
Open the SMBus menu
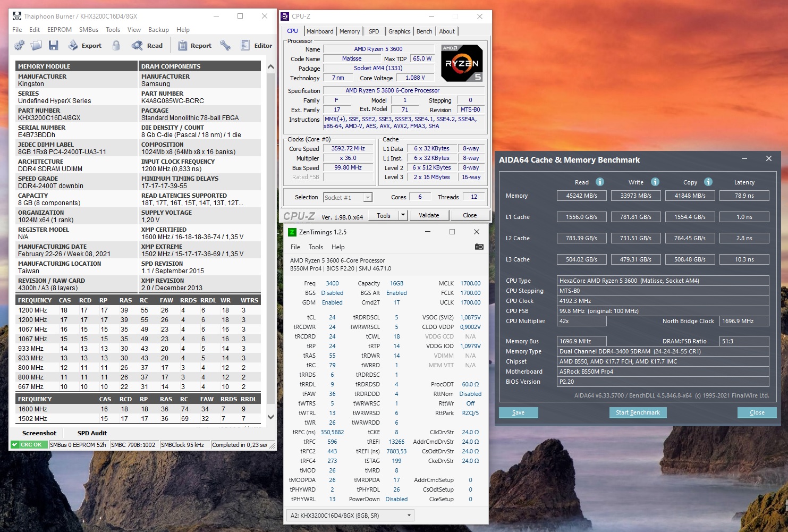click(x=89, y=30)
